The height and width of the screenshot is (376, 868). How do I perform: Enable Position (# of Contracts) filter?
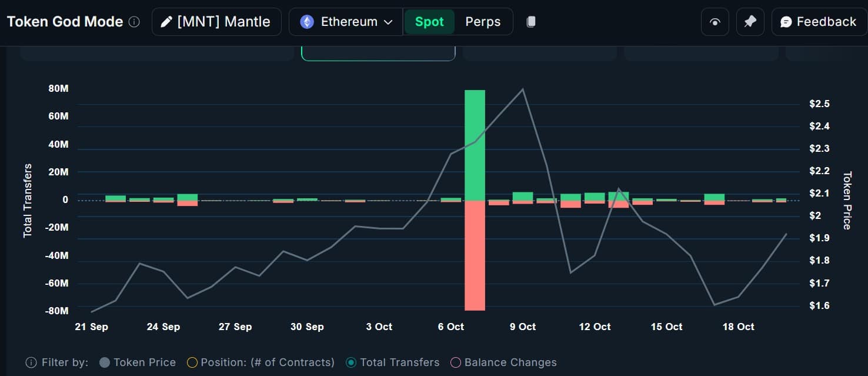(192, 362)
